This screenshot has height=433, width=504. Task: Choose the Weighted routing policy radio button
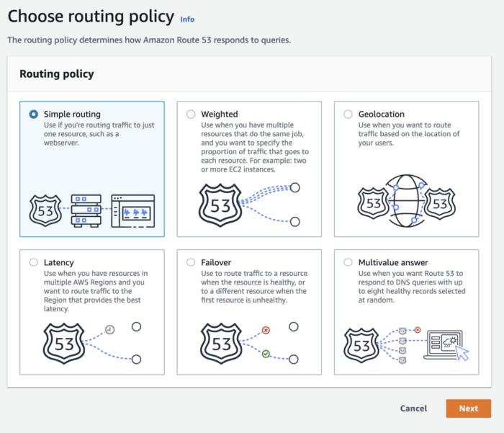point(191,114)
